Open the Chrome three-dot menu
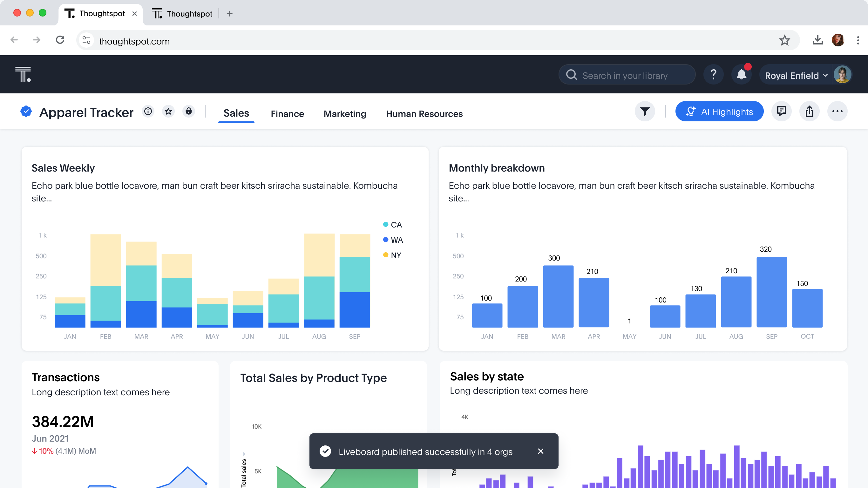Screen dimensions: 868x488 pyautogui.click(x=858, y=40)
